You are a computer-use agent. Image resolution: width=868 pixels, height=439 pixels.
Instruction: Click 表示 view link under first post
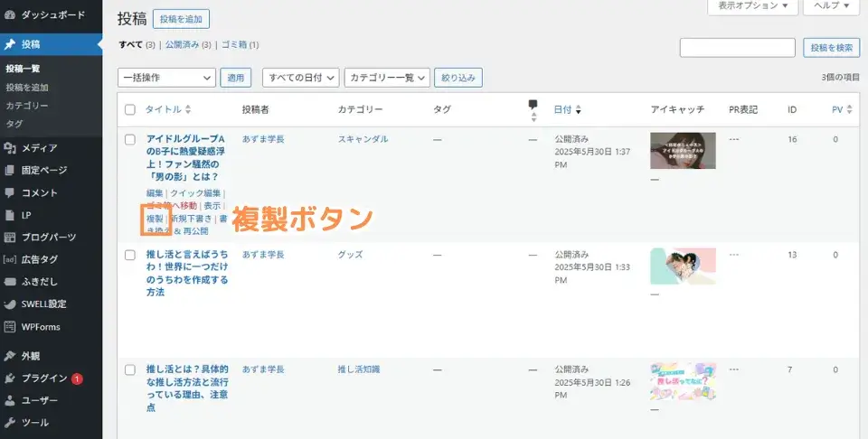coord(212,206)
